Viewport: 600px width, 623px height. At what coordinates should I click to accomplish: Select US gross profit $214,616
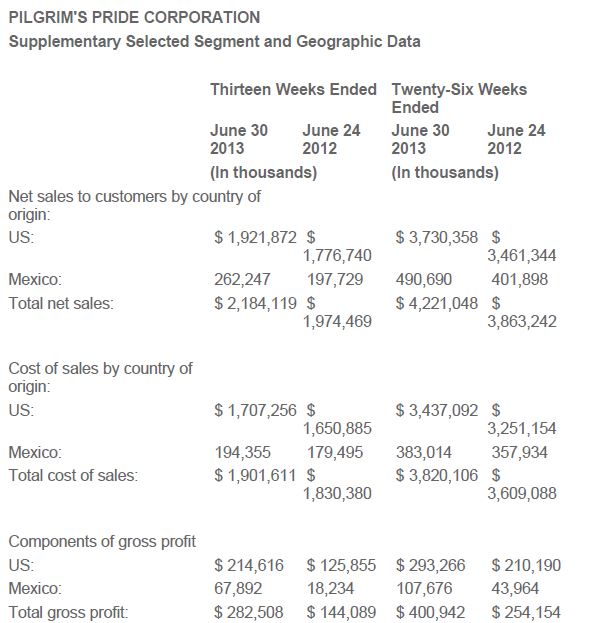coord(249,565)
